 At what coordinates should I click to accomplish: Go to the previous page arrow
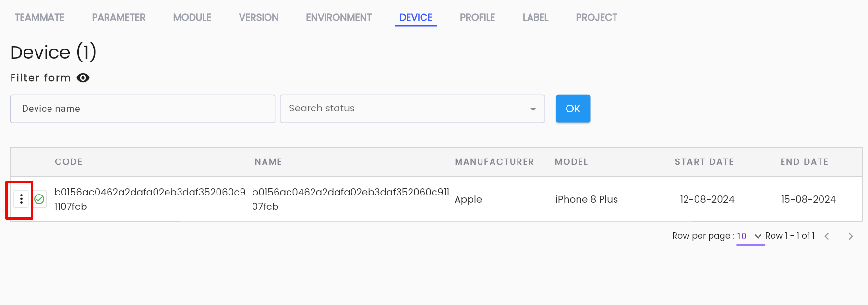827,236
